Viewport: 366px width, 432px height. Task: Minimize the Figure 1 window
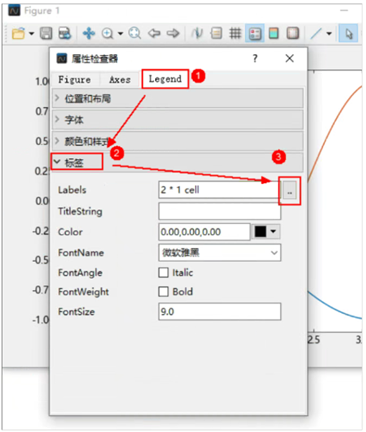(x=344, y=11)
